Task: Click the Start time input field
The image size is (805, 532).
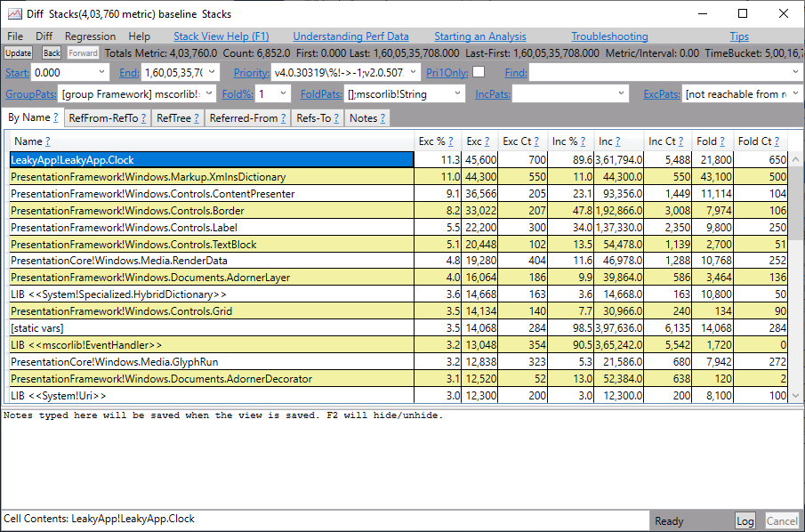Action: pyautogui.click(x=64, y=72)
